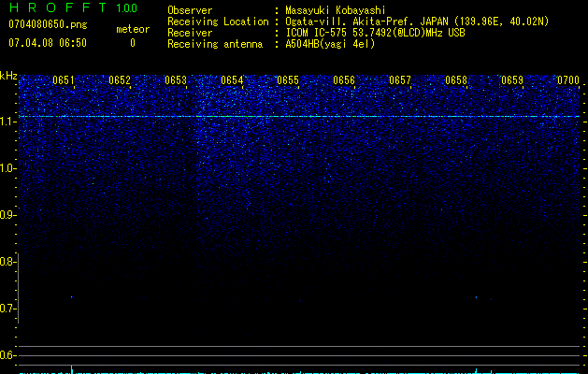Click the 0.6 kHz axis label

click(7, 355)
